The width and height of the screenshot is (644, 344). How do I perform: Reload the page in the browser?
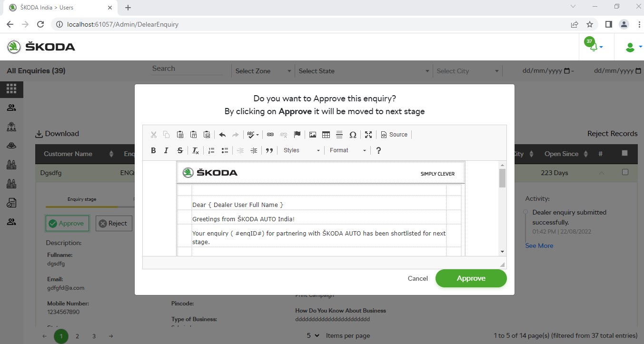pos(40,24)
